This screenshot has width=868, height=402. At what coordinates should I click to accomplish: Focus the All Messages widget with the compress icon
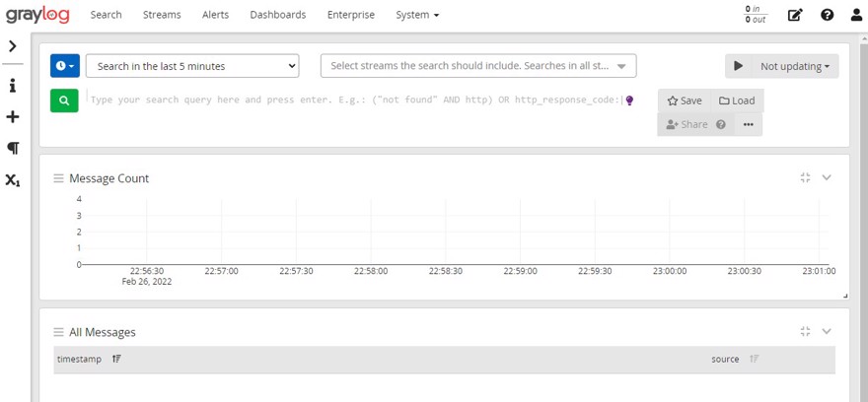point(806,331)
